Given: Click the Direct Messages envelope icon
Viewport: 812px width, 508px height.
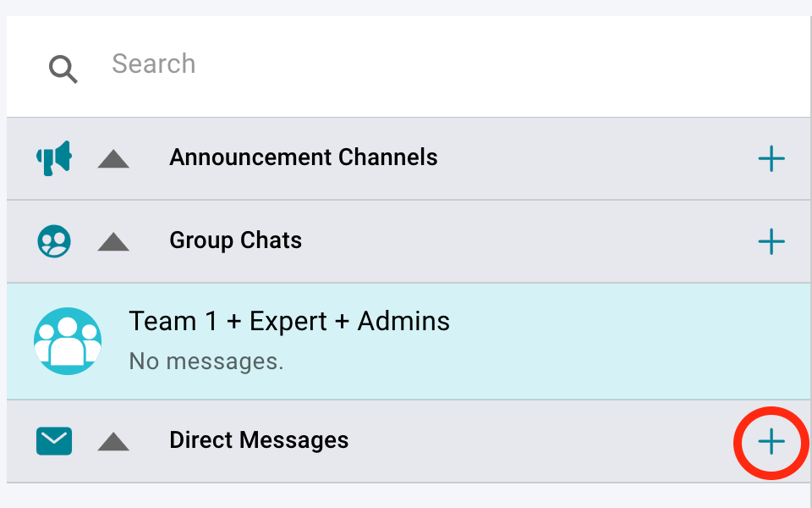Looking at the screenshot, I should (54, 441).
